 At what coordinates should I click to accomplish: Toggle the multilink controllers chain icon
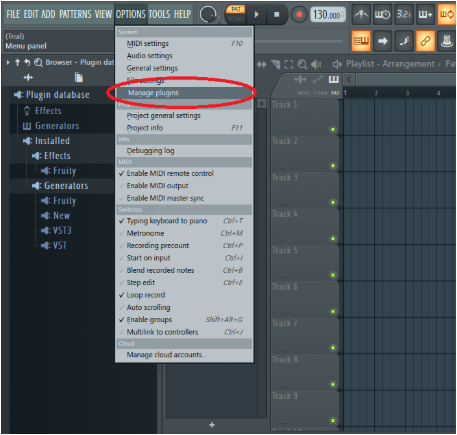click(x=425, y=41)
